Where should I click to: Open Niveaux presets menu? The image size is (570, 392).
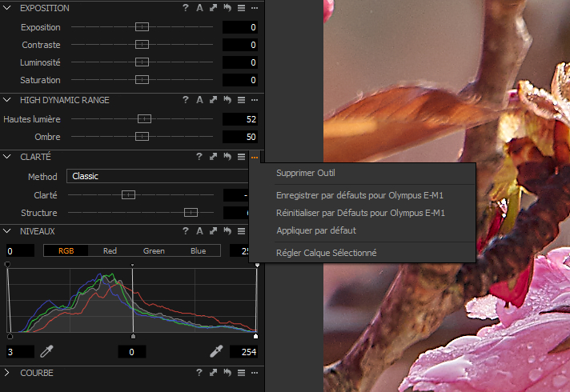coord(242,230)
